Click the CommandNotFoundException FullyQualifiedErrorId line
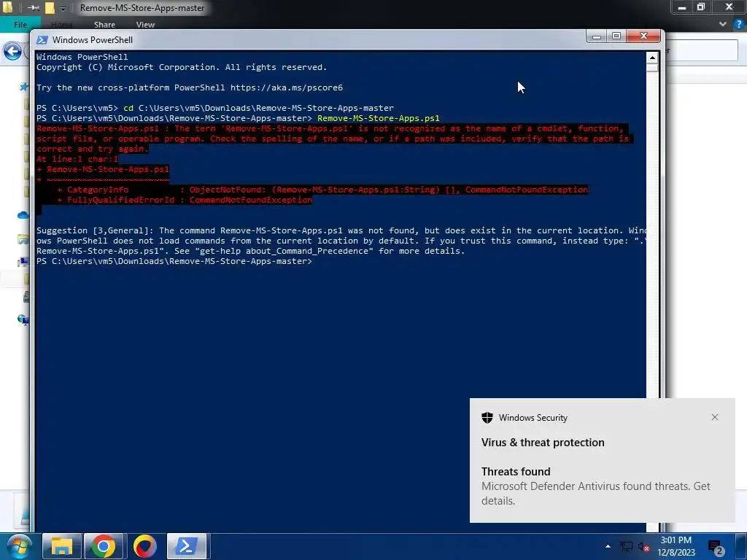 [185, 200]
